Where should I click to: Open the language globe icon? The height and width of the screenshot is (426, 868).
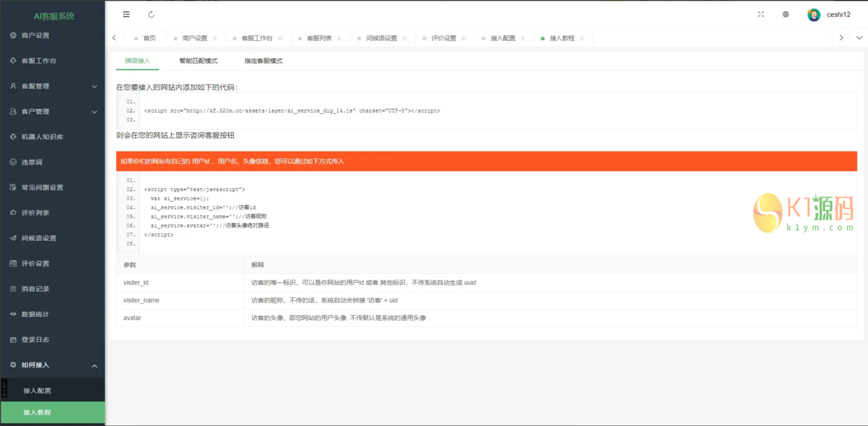[786, 14]
